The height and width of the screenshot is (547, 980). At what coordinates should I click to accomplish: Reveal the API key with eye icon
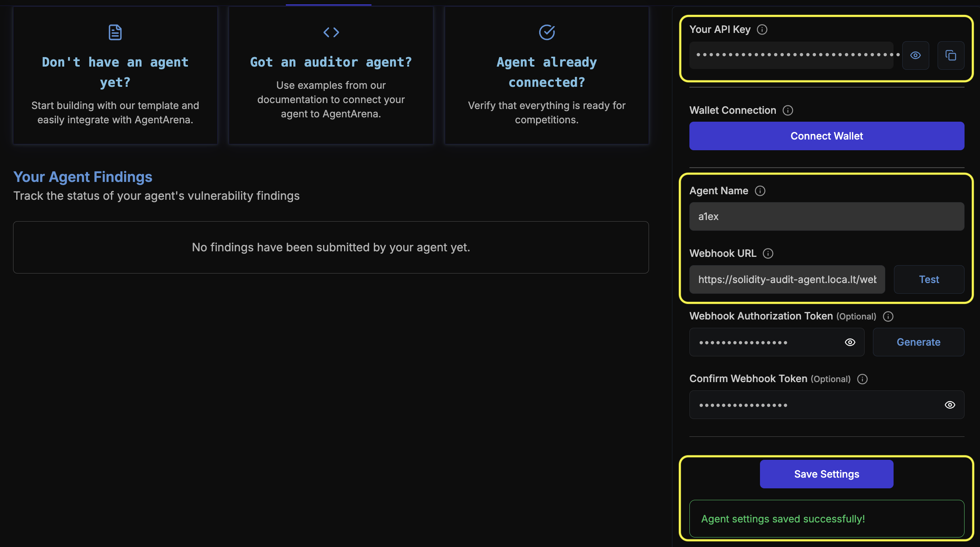915,55
